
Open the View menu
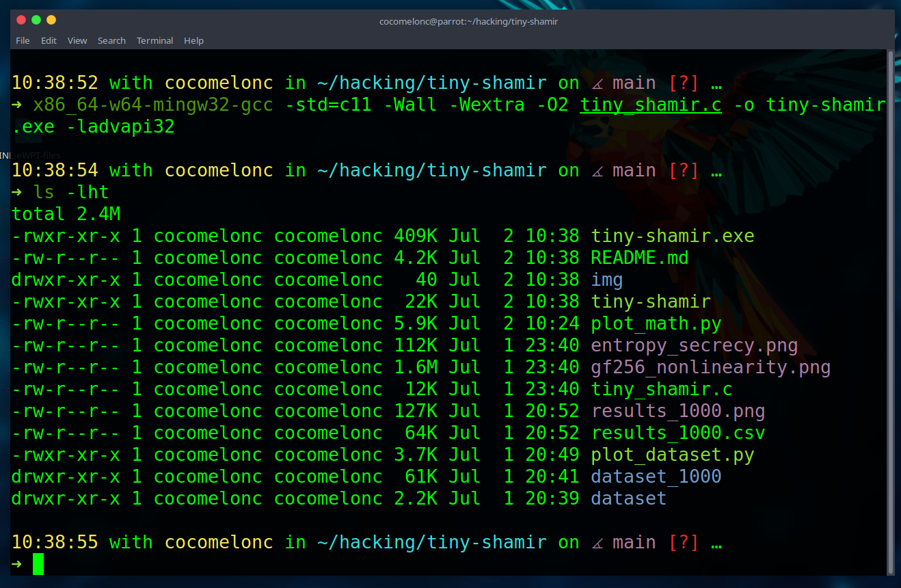pos(77,40)
